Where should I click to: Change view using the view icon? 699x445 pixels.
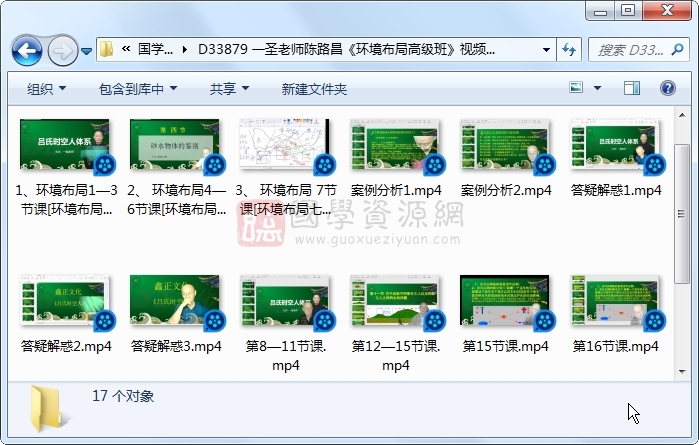[x=576, y=87]
